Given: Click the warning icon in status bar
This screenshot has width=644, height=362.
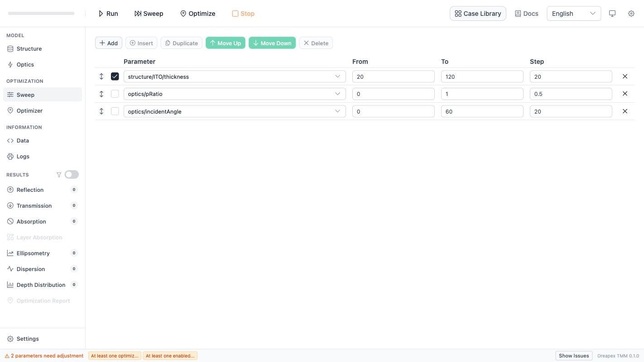Looking at the screenshot, I should 7,356.
